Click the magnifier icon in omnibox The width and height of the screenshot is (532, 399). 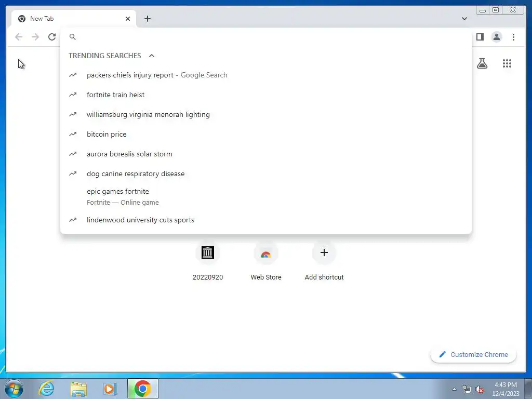[73, 37]
